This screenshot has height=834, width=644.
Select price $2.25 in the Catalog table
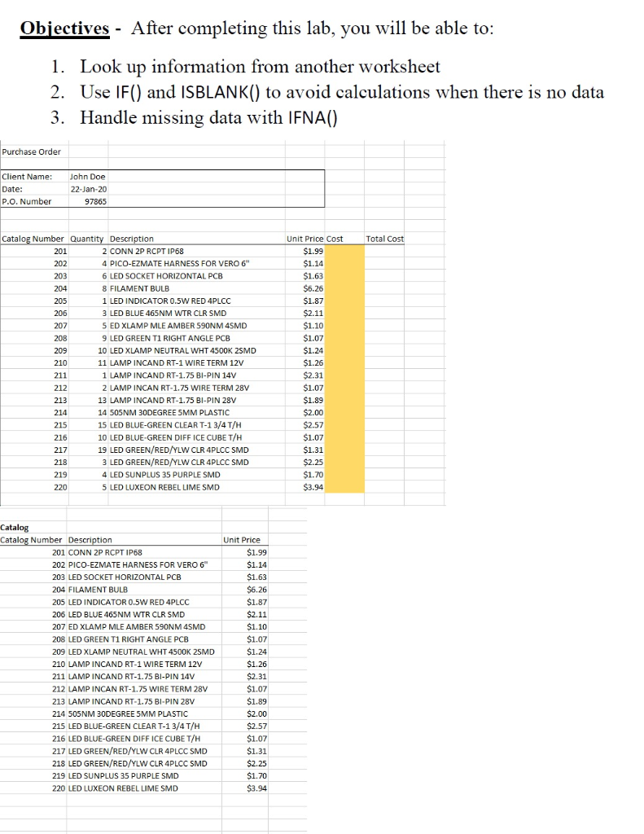(256, 763)
